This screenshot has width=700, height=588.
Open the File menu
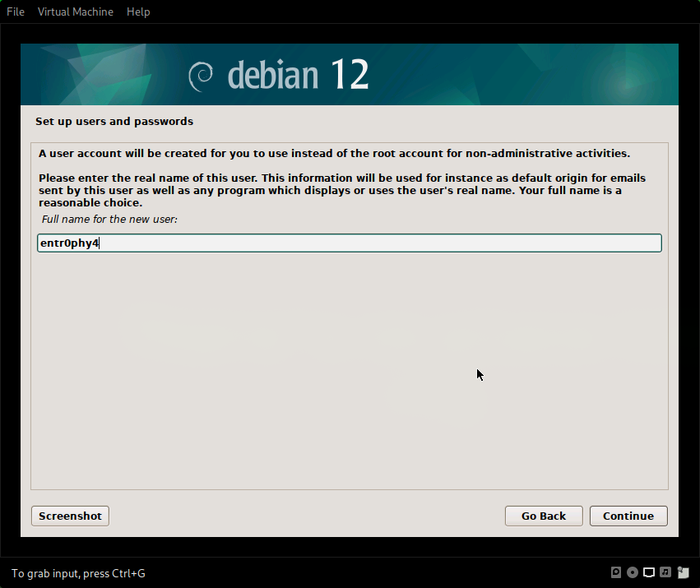[x=15, y=12]
